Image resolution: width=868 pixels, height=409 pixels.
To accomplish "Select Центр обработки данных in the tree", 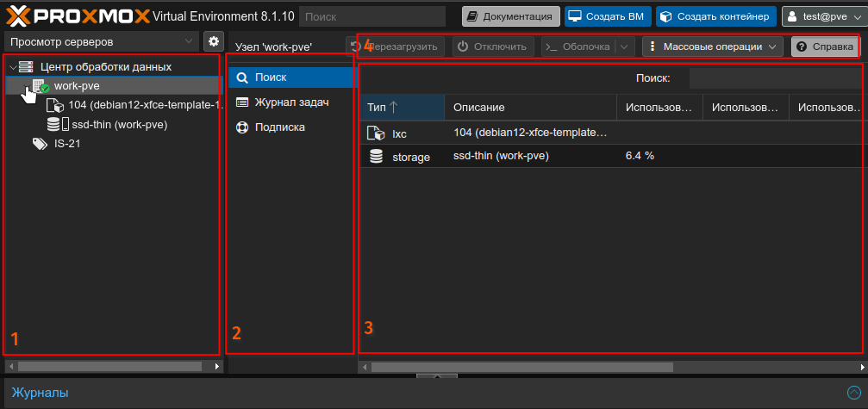I will [106, 67].
